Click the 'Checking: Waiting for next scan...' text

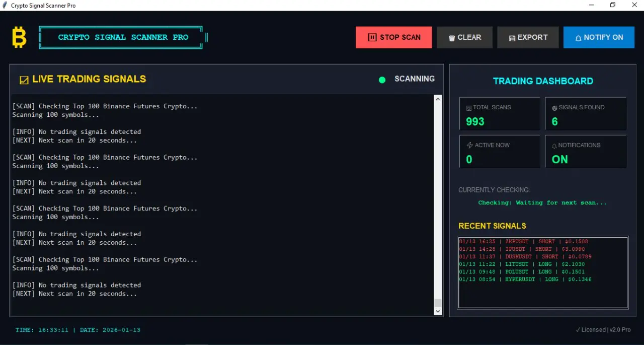pos(542,203)
